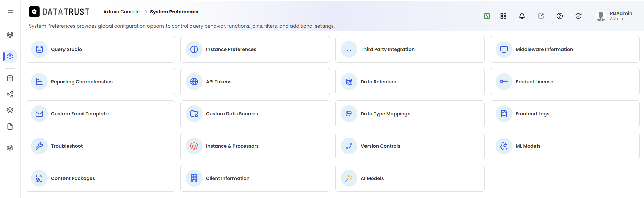Click the notifications bell icon

[522, 16]
